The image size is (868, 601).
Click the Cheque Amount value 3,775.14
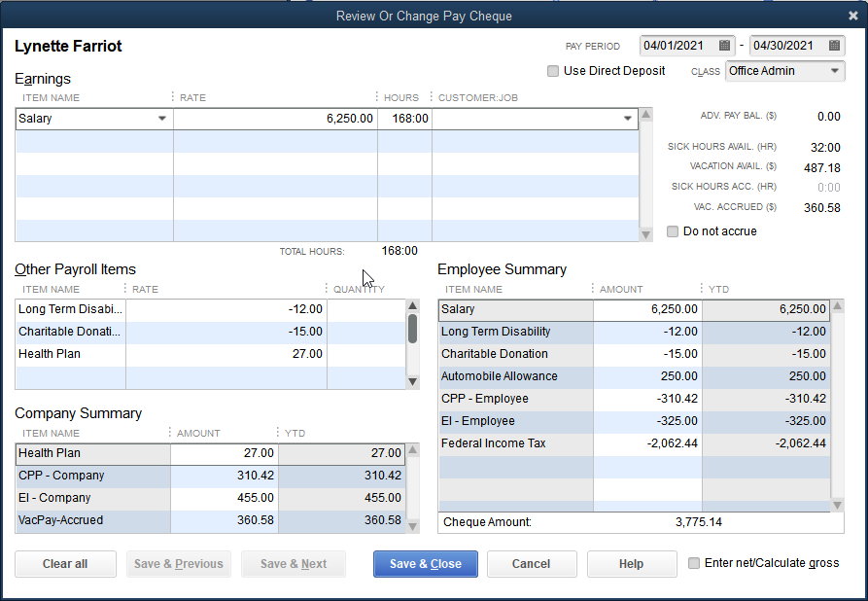click(x=699, y=522)
